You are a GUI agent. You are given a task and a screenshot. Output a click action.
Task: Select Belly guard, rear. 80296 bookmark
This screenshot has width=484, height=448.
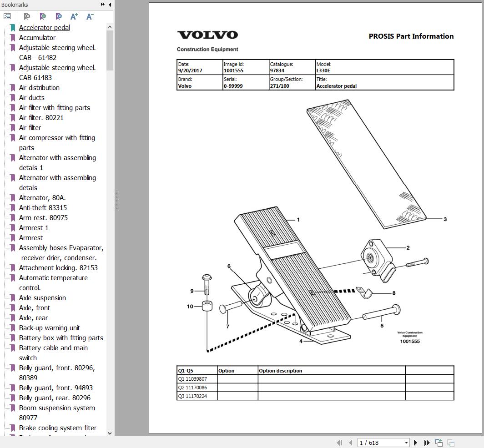tap(55, 398)
